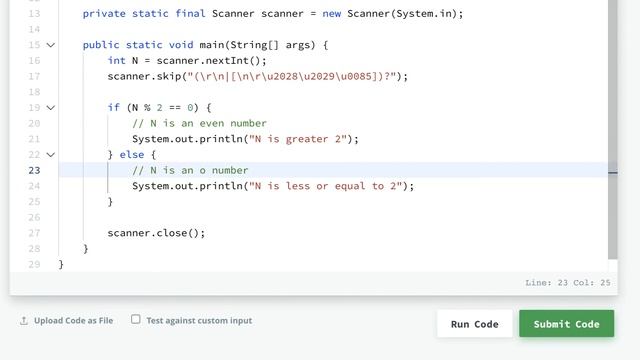Click the 'N is an even number' comment
This screenshot has width=640, height=360.
pos(199,123)
